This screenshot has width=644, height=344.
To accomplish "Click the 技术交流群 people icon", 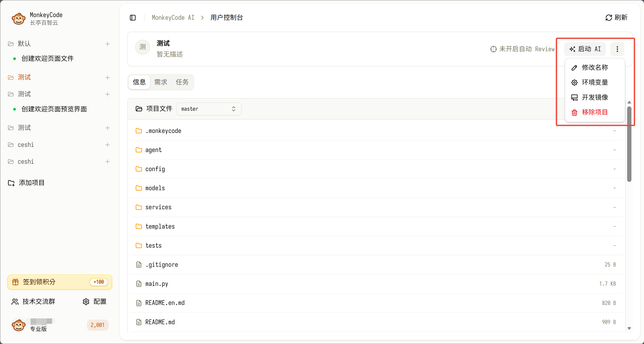I will (15, 302).
